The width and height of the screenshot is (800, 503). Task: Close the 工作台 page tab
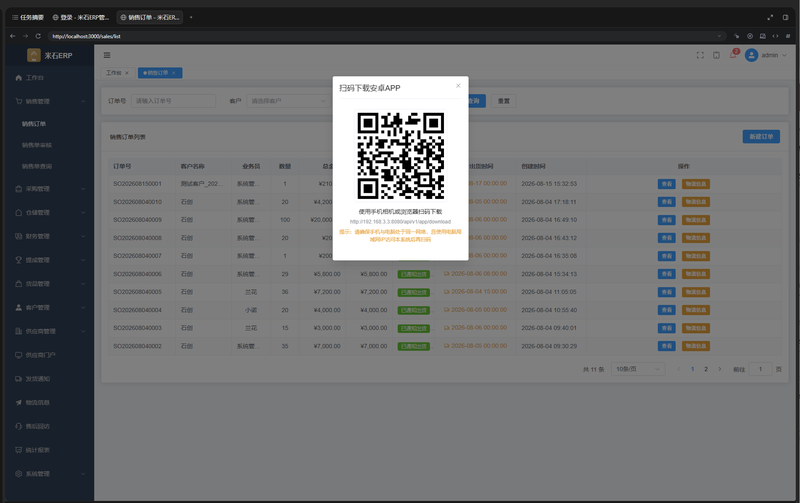(127, 73)
